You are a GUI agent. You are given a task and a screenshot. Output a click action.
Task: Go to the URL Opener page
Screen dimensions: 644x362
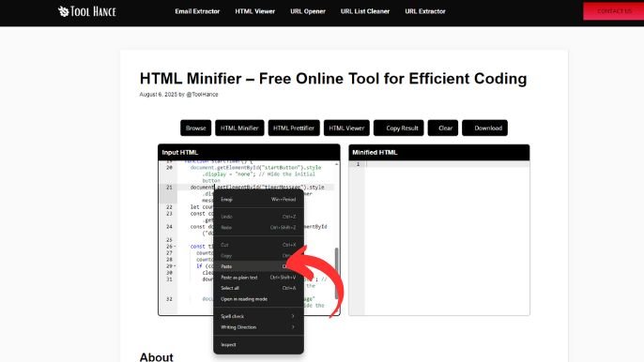[308, 11]
